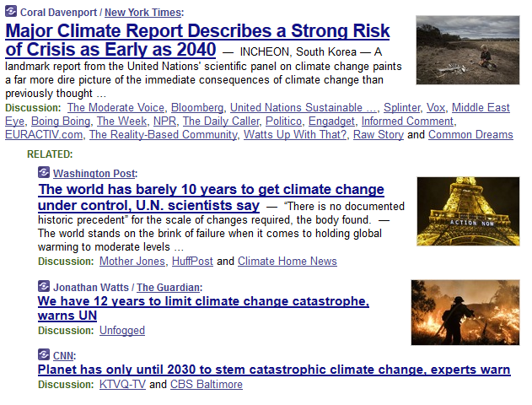This screenshot has height=405, width=532.
Task: Open the dry landscape thumbnail of the Times story
Action: click(x=467, y=50)
